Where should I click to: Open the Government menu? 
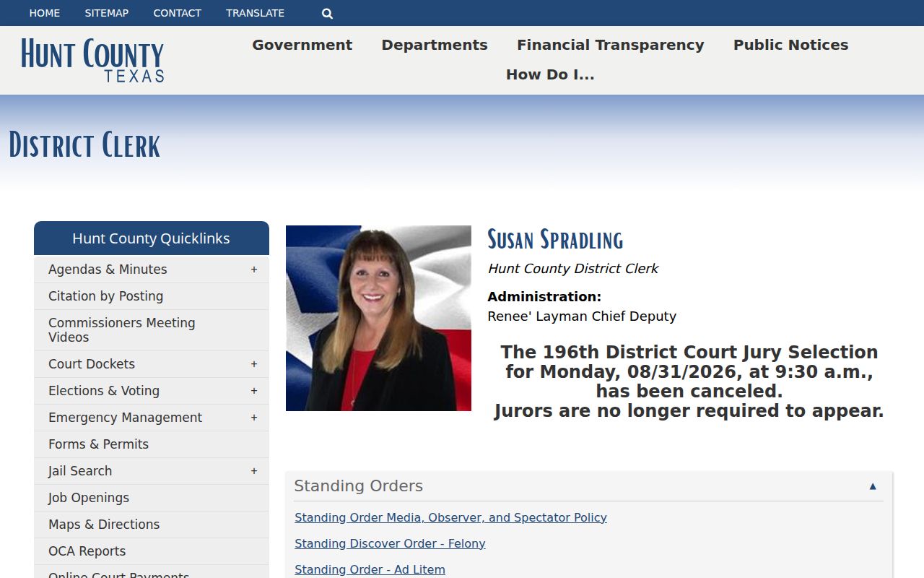tap(302, 45)
